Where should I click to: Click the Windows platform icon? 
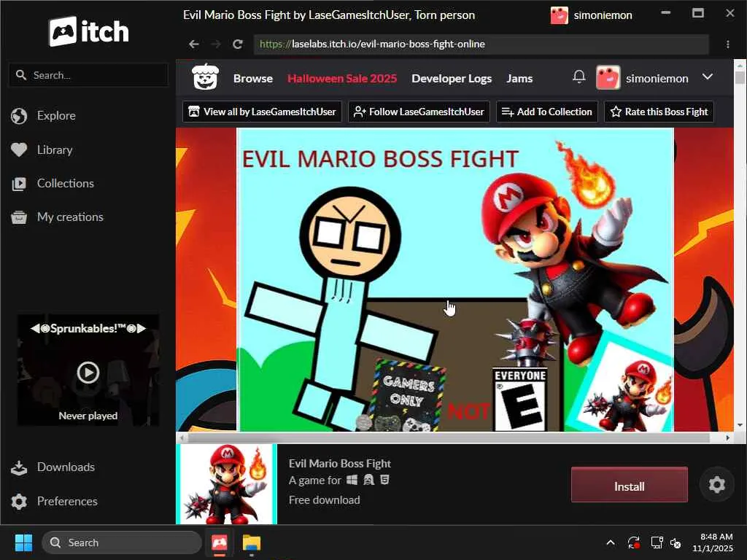[x=352, y=480]
